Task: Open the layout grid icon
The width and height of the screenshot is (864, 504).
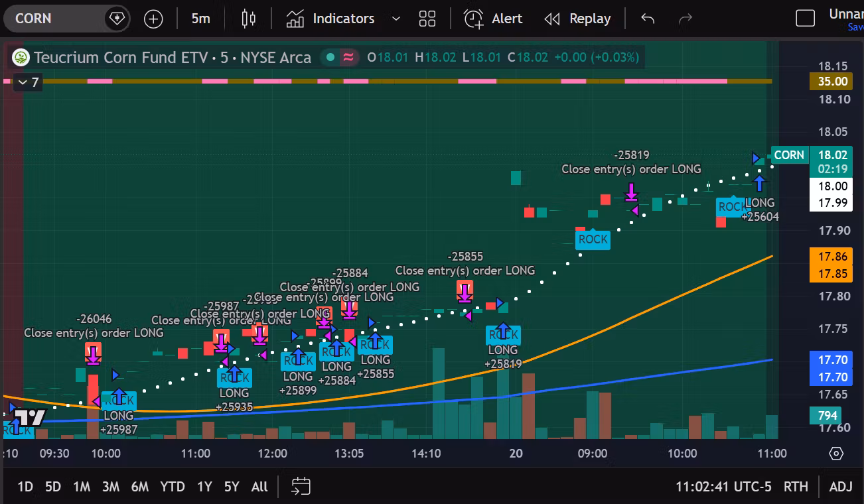Action: [x=427, y=19]
